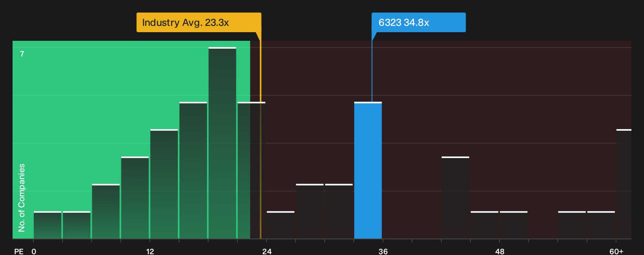Screen dimensions: 644x255
Task: Click the 60+ PE bar at right edge
Action: (624, 184)
